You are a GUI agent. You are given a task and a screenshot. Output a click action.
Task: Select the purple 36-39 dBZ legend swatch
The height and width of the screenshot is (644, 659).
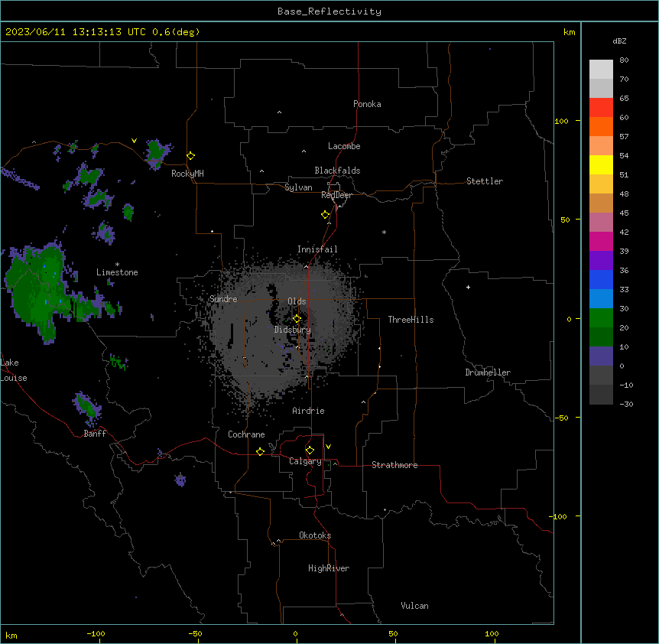tap(601, 260)
